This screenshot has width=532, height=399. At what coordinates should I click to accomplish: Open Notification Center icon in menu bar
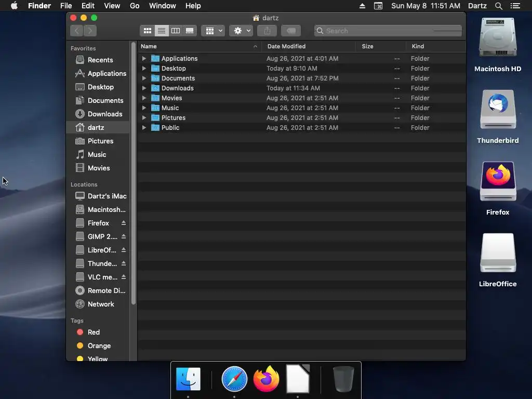(515, 6)
